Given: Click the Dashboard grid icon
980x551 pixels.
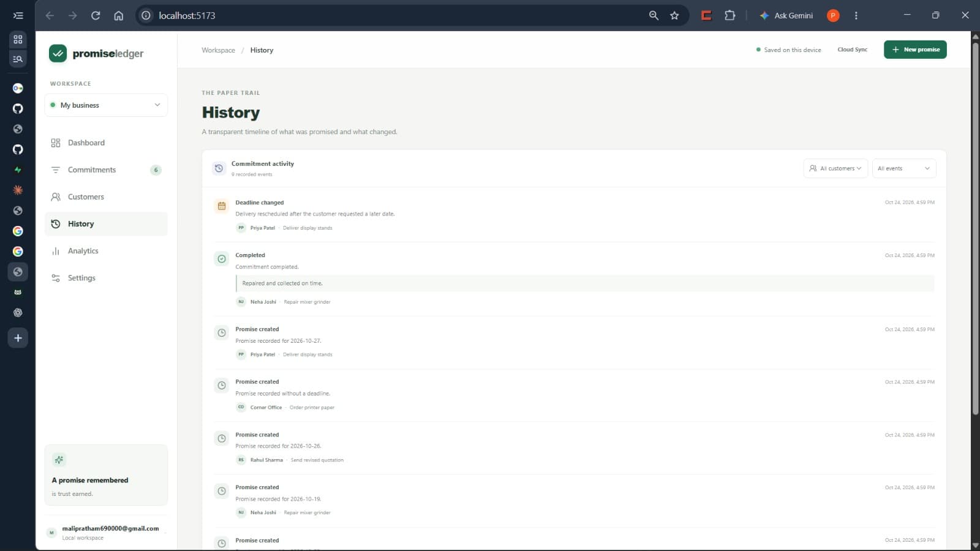Looking at the screenshot, I should [x=56, y=143].
